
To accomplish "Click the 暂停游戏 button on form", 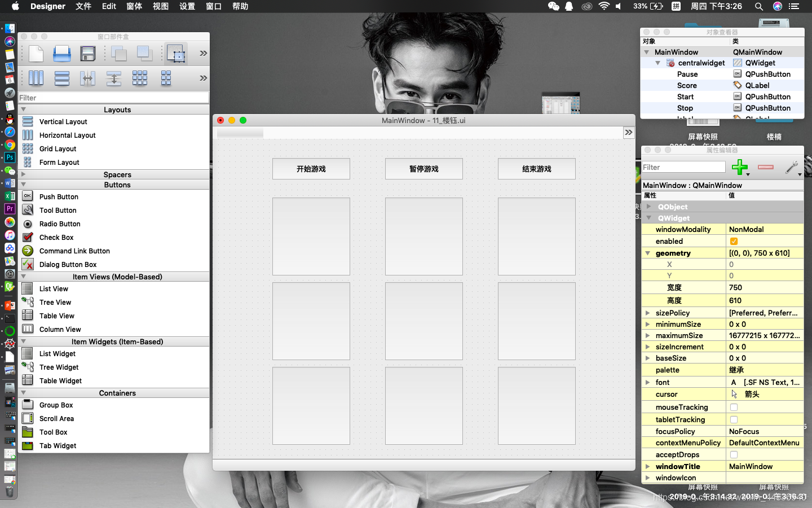I will click(424, 169).
